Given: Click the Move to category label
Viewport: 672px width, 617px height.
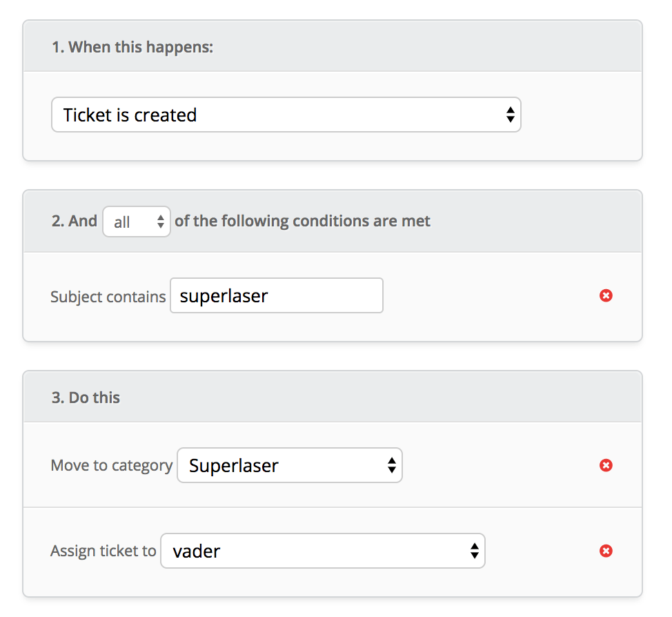Looking at the screenshot, I should (111, 465).
